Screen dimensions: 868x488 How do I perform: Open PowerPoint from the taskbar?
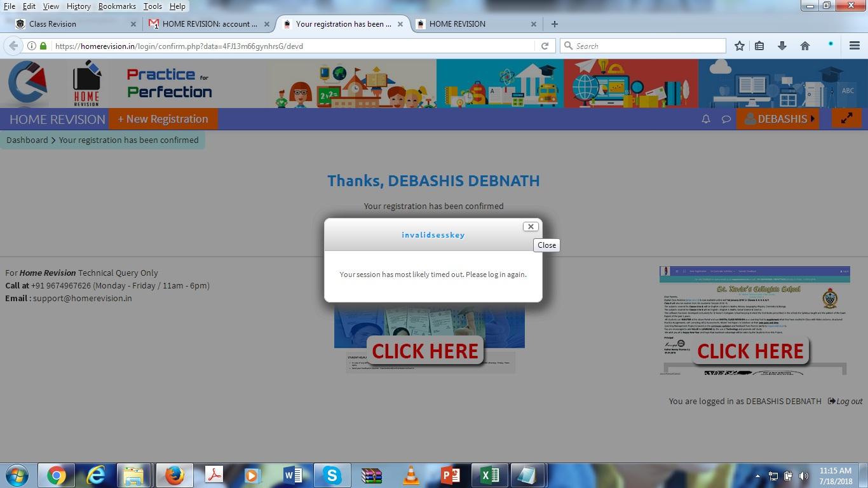(451, 475)
